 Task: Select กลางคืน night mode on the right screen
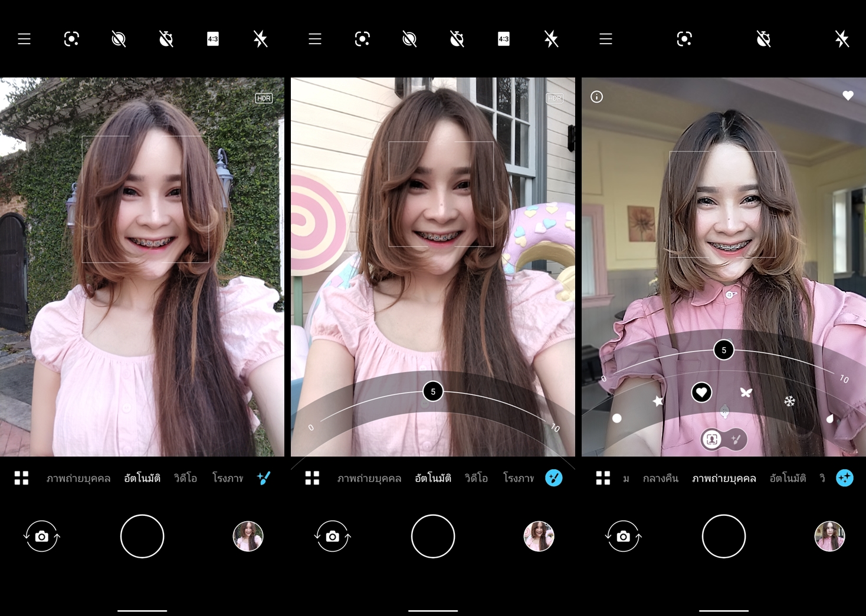point(661,478)
